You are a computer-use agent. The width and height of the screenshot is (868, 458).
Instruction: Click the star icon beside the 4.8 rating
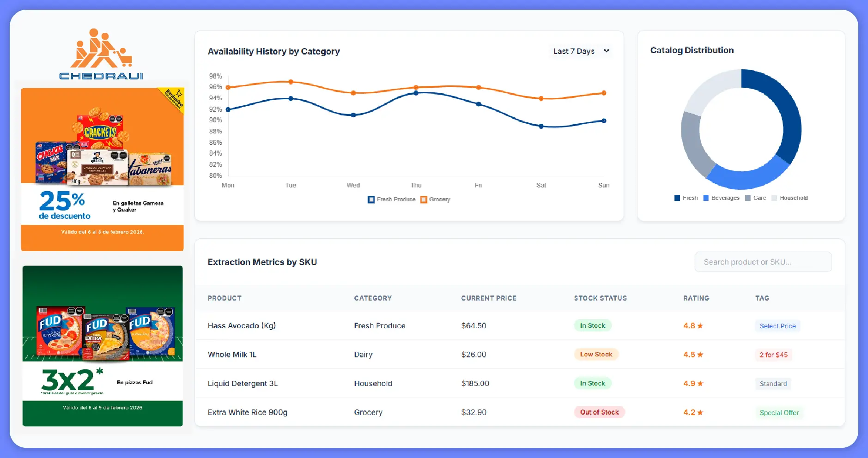point(700,326)
